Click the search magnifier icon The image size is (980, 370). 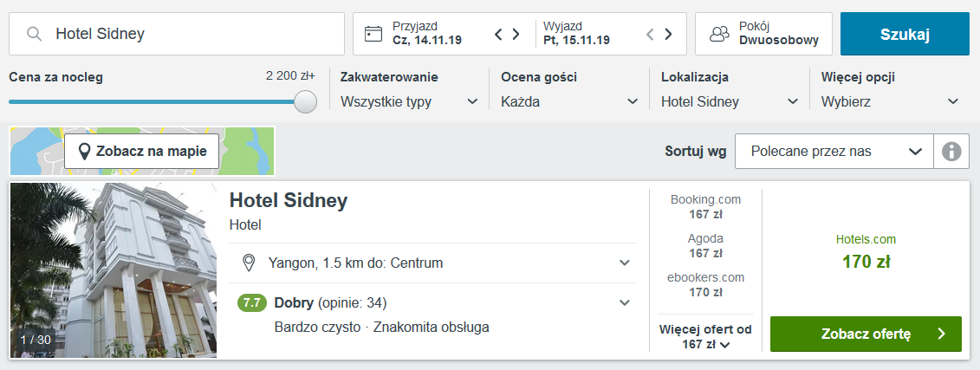pyautogui.click(x=35, y=34)
